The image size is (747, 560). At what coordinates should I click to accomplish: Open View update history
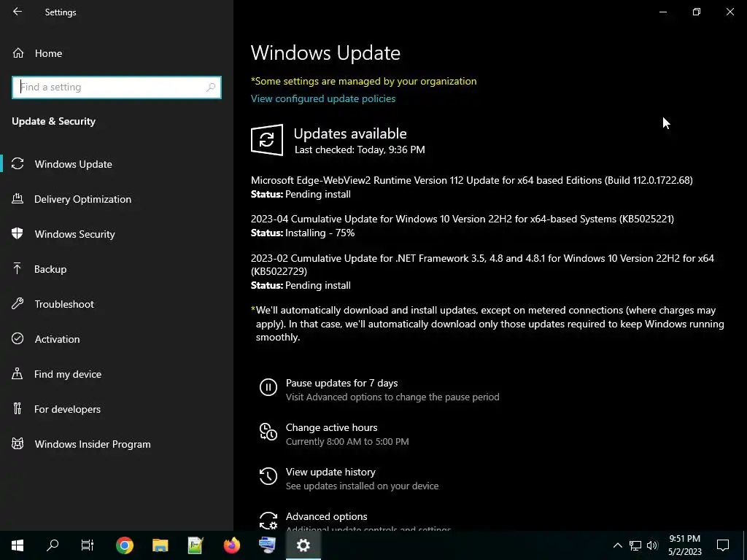click(x=330, y=472)
